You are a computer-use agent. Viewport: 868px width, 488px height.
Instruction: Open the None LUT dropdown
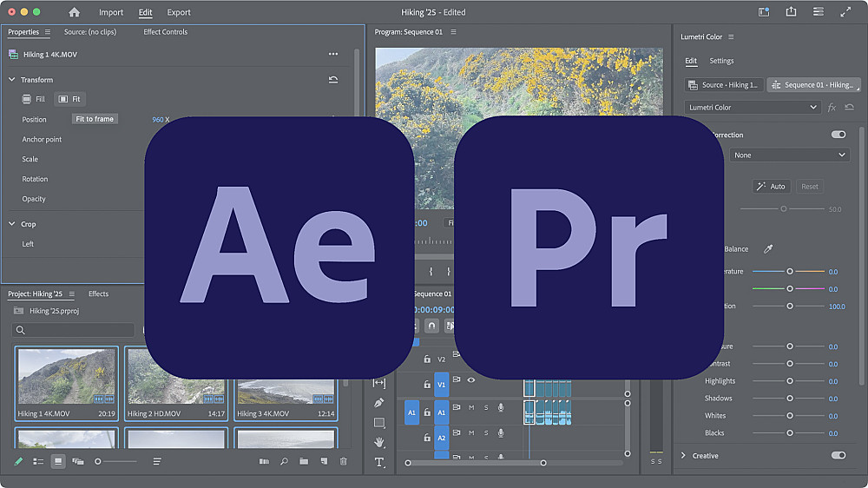click(x=789, y=155)
